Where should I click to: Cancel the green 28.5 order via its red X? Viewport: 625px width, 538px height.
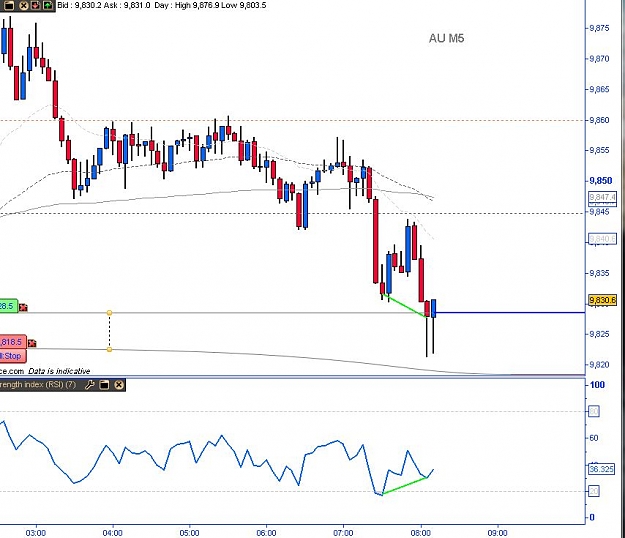pyautogui.click(x=24, y=307)
